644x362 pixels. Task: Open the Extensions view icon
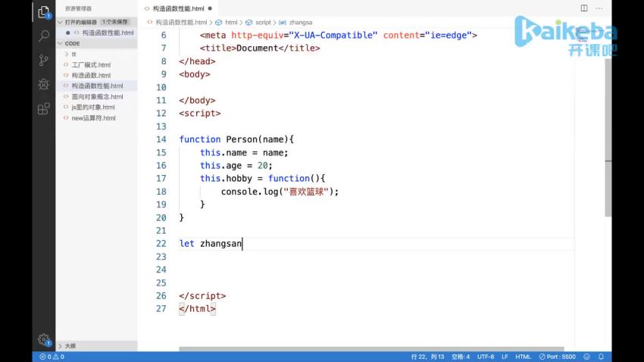pos(43,109)
